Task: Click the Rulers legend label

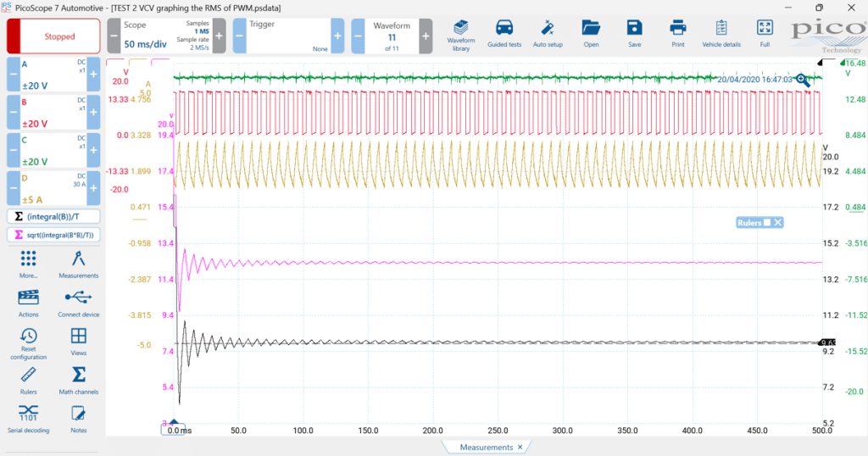Action: [x=749, y=222]
